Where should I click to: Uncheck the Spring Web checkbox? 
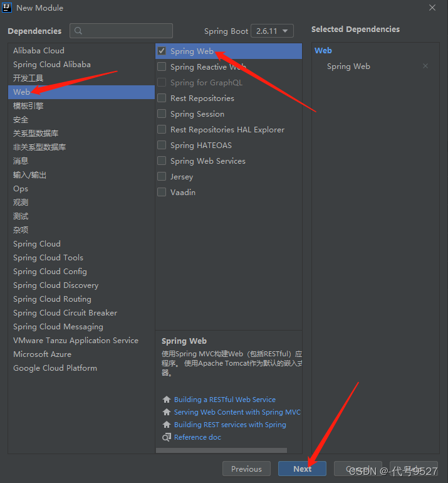click(x=162, y=51)
